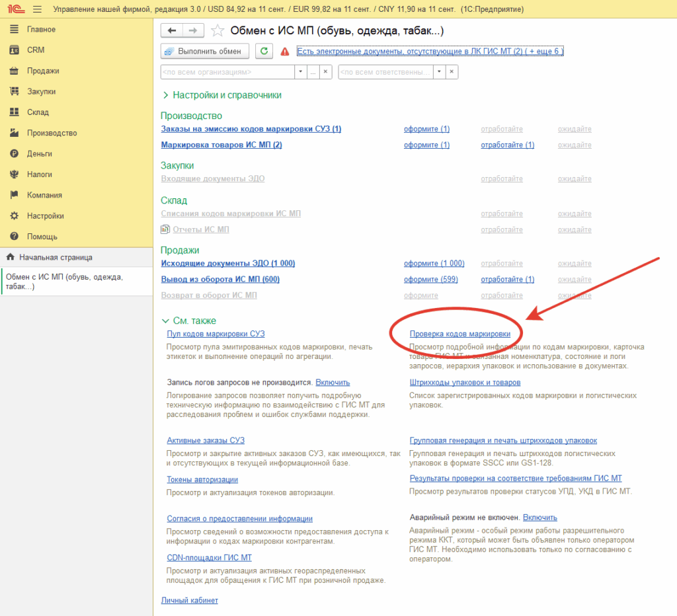The image size is (677, 616).
Task: Click the forward navigation arrow
Action: (x=193, y=30)
